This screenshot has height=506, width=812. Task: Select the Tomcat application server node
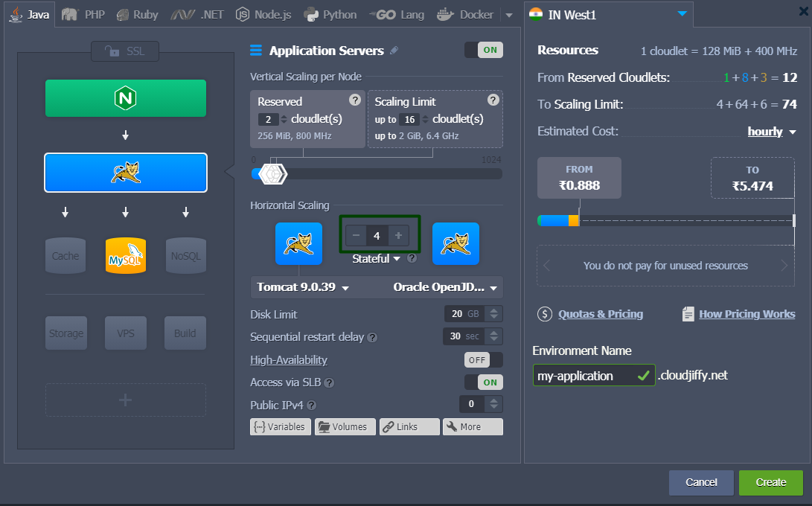[x=126, y=173]
